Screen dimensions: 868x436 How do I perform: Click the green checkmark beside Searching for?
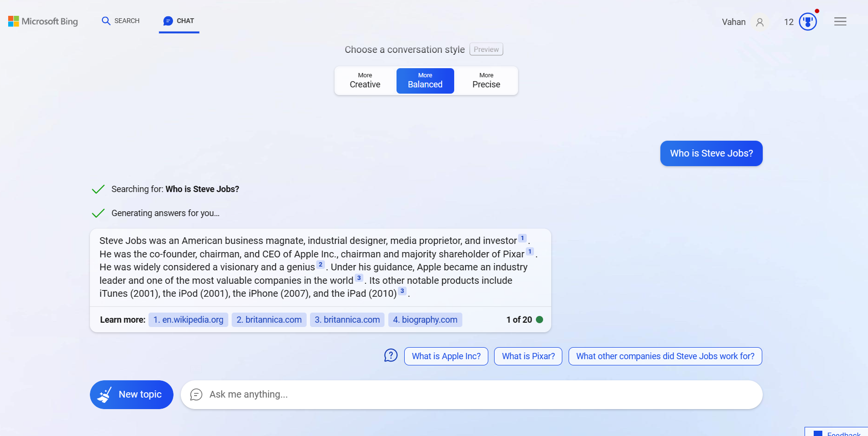[98, 189]
